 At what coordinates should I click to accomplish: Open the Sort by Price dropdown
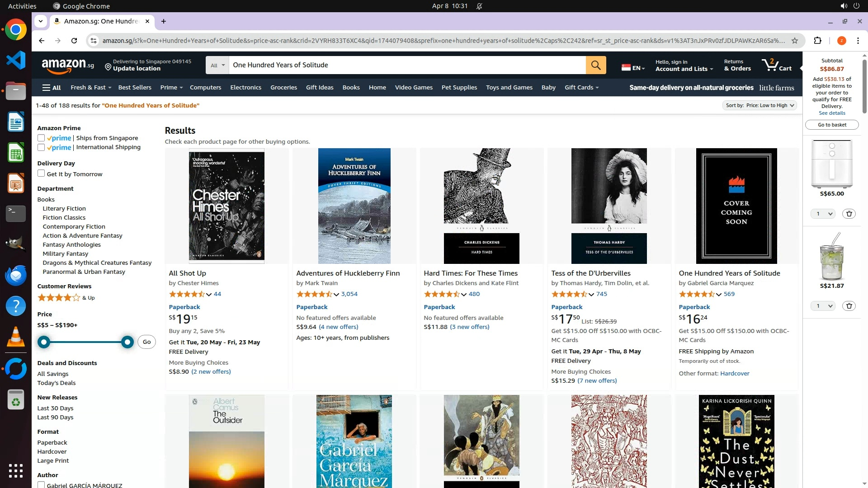pos(759,105)
